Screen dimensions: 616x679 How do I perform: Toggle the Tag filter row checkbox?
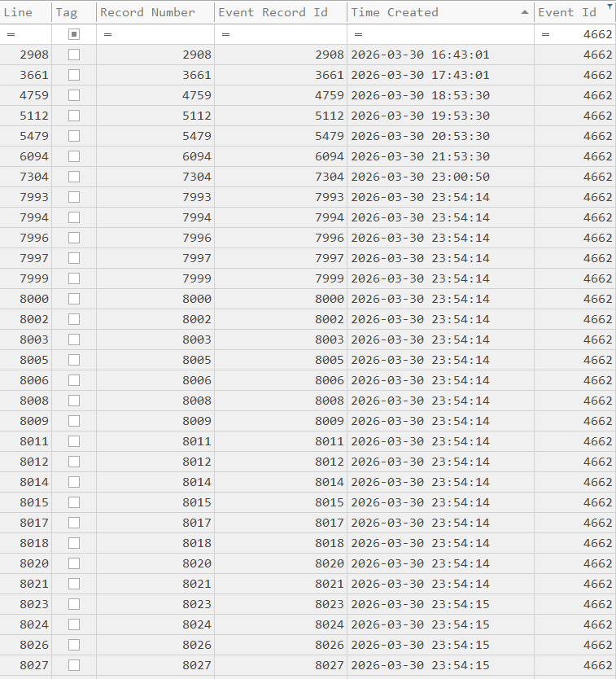74,34
